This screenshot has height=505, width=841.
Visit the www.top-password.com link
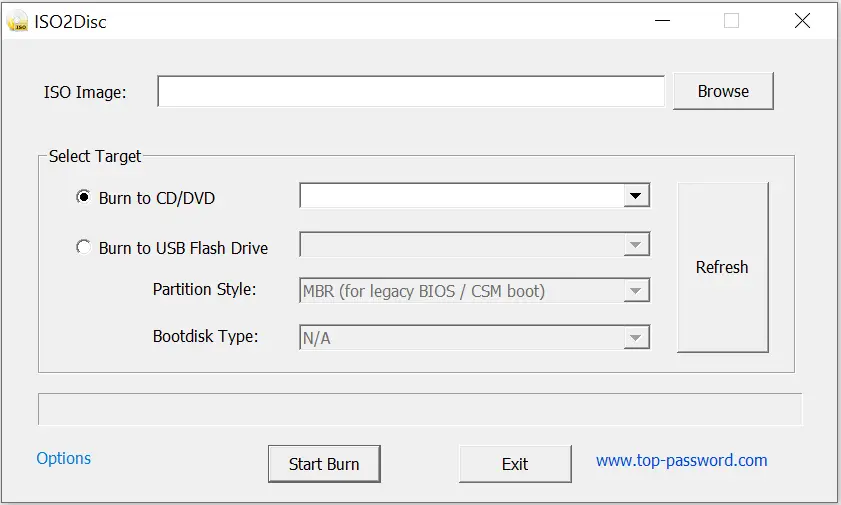click(x=682, y=461)
